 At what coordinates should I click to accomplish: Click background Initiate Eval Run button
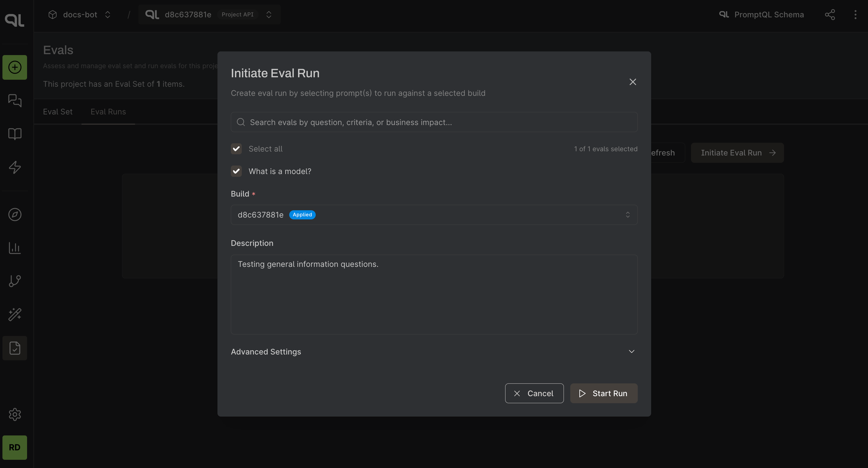tap(737, 153)
